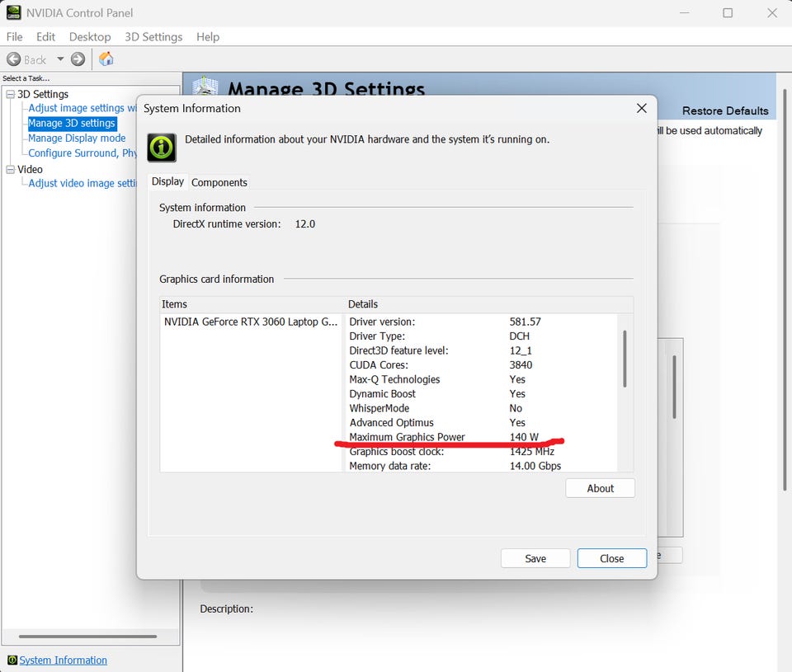Click the NVIDIA Control Panel title icon
Screen dimensions: 792x672
click(13, 12)
